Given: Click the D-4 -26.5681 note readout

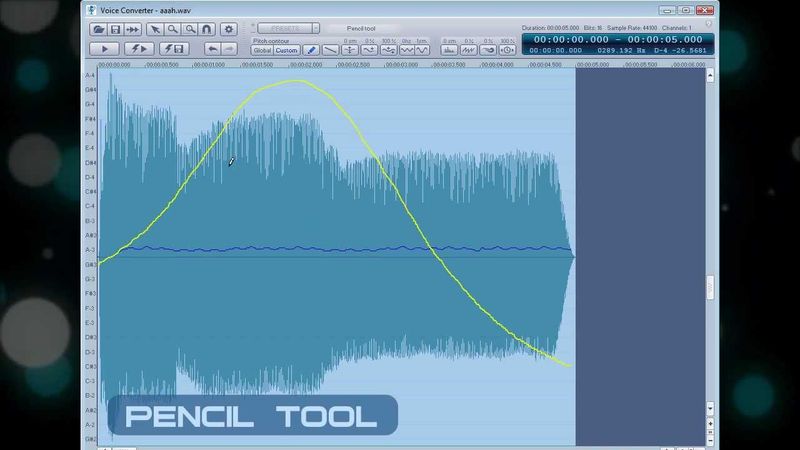Looking at the screenshot, I should click(x=680, y=51).
